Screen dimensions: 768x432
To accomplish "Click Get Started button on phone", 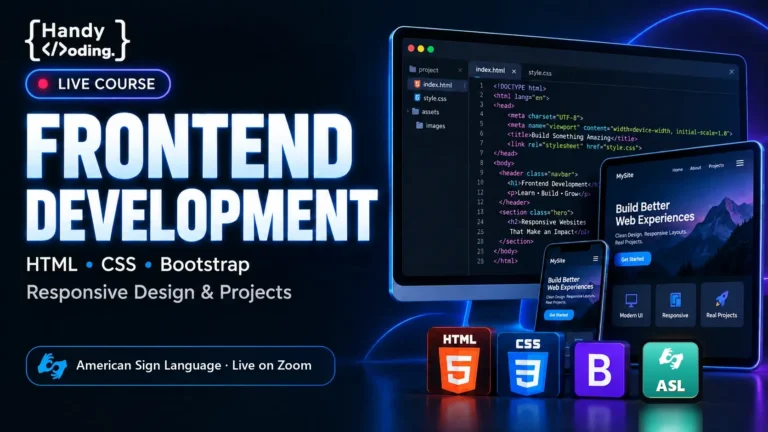I will pyautogui.click(x=558, y=315).
